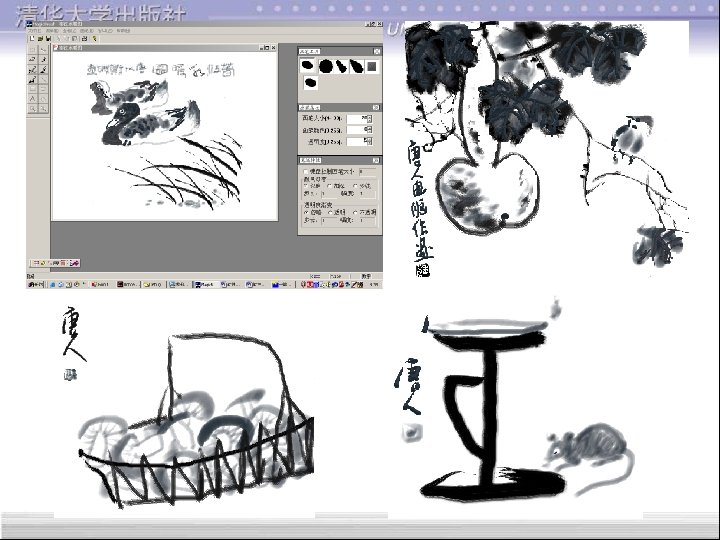Click the Save toolbar icon

point(48,39)
